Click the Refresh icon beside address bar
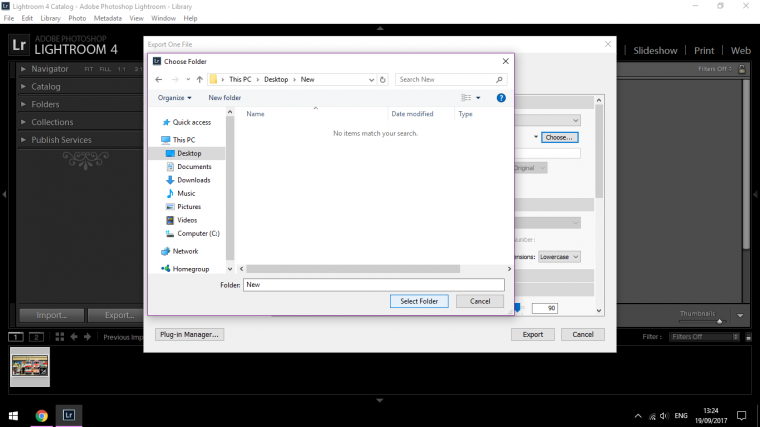This screenshot has height=427, width=760. [x=382, y=79]
